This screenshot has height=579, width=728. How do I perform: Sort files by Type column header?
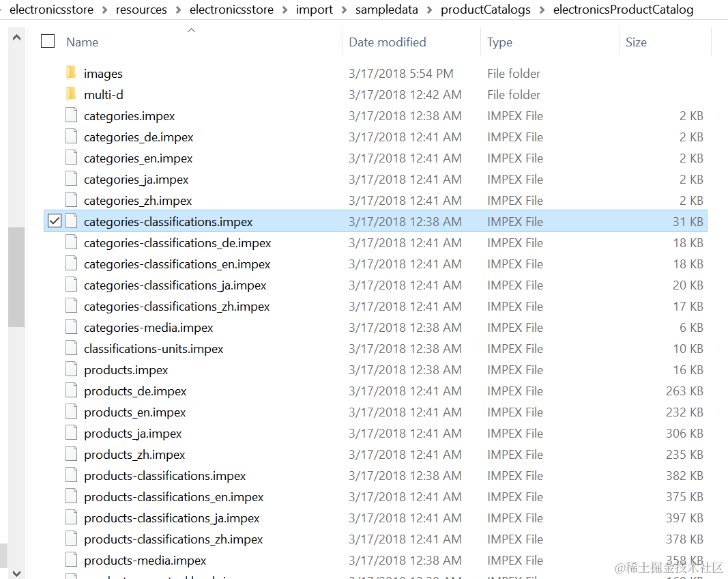click(499, 43)
